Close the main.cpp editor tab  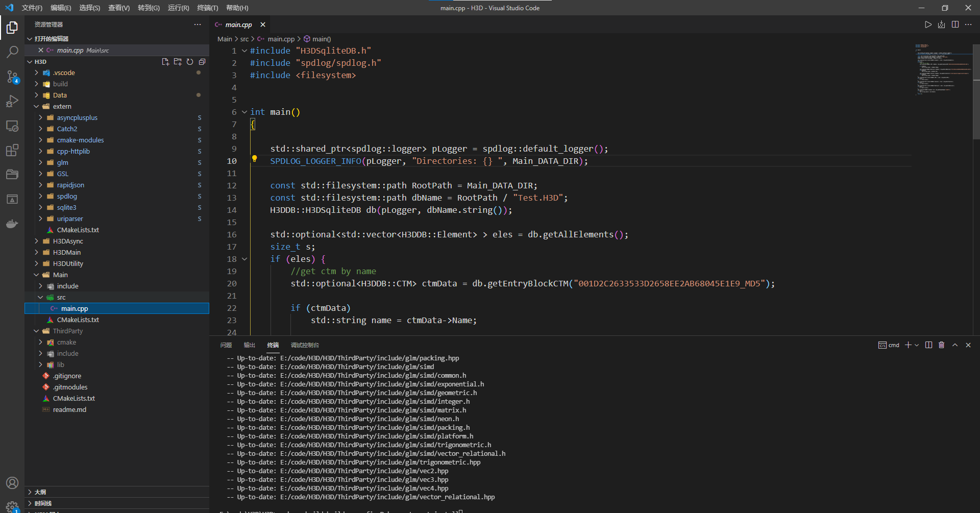click(263, 25)
